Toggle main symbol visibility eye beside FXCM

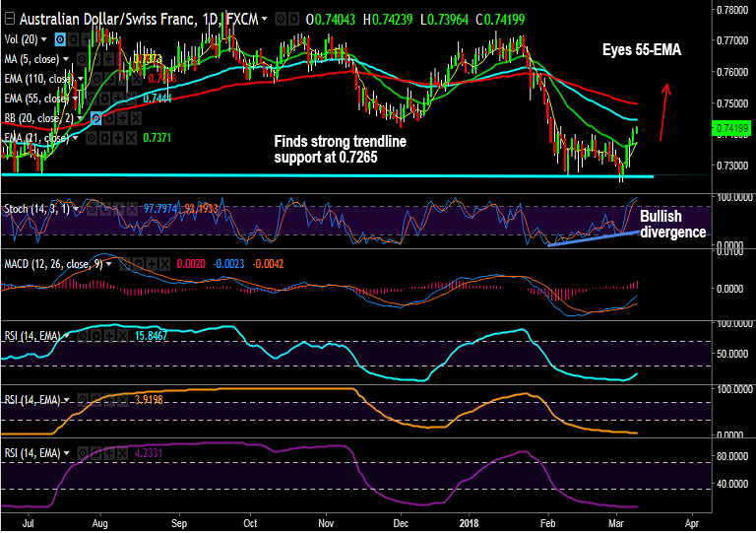tap(281, 20)
